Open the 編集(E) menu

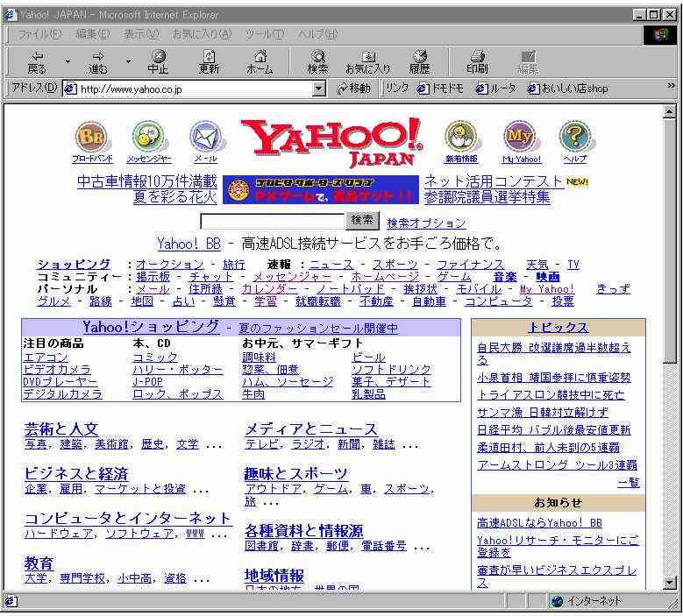93,34
